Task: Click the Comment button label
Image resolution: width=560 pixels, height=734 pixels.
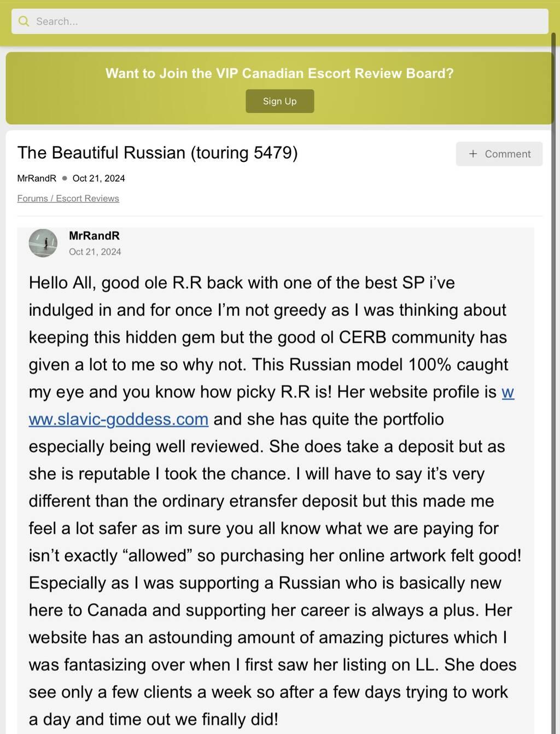Action: (x=507, y=154)
